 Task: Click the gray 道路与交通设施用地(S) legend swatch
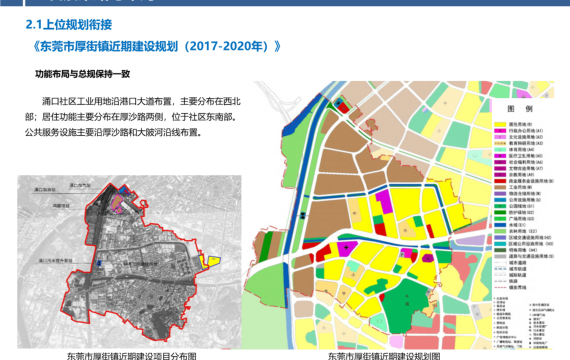pos(500,256)
